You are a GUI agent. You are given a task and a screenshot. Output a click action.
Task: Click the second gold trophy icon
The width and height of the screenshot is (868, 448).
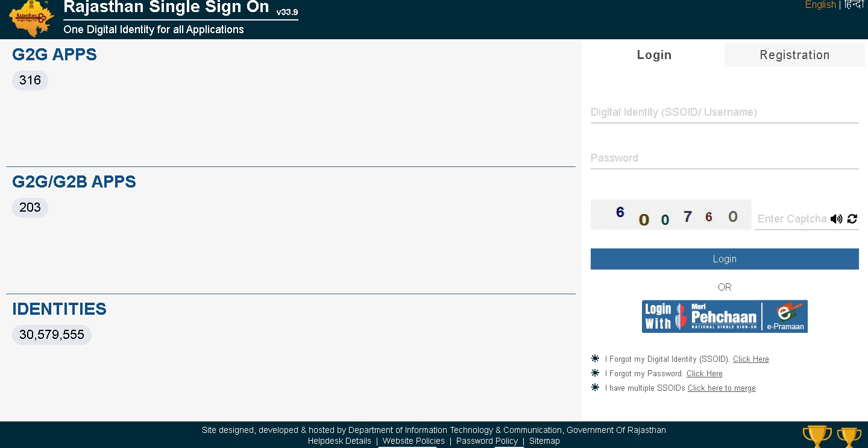pyautogui.click(x=849, y=437)
